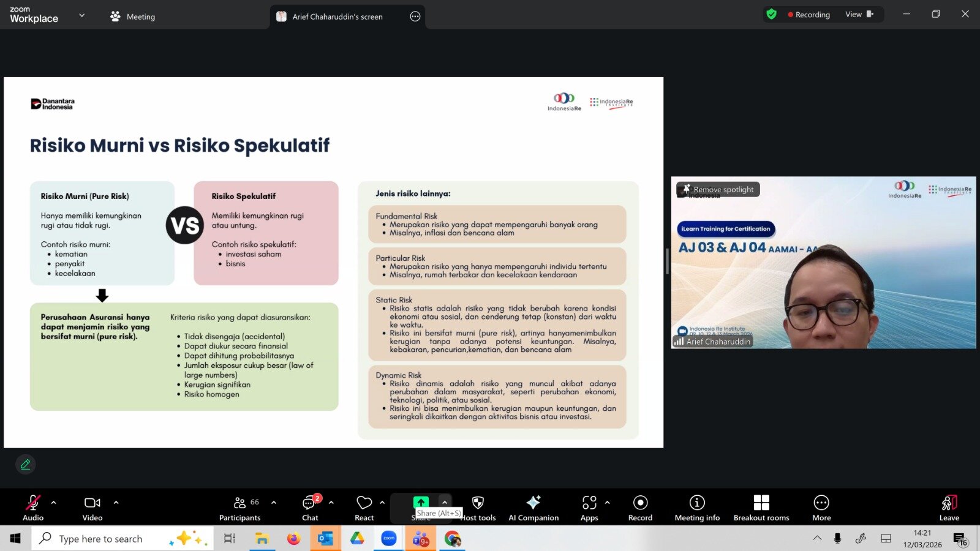Click Remove spotlight on speaker video
The width and height of the screenshot is (980, 551).
pos(718,190)
